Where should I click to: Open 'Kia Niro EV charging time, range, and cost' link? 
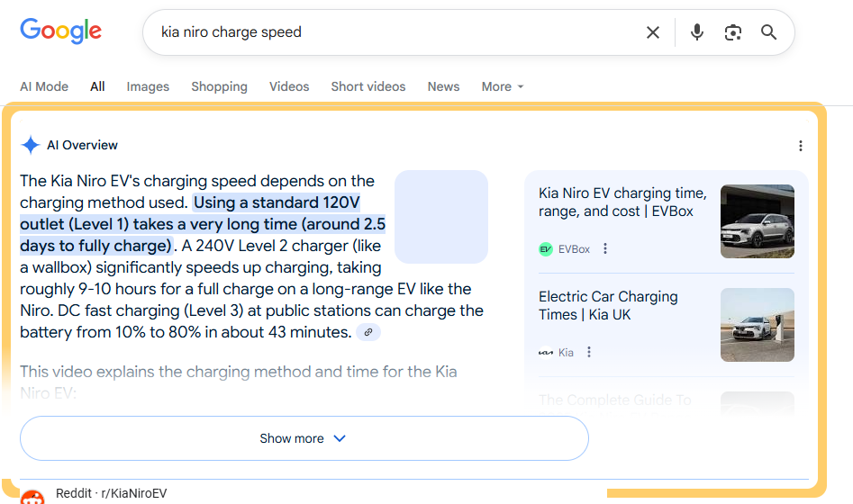click(x=622, y=202)
